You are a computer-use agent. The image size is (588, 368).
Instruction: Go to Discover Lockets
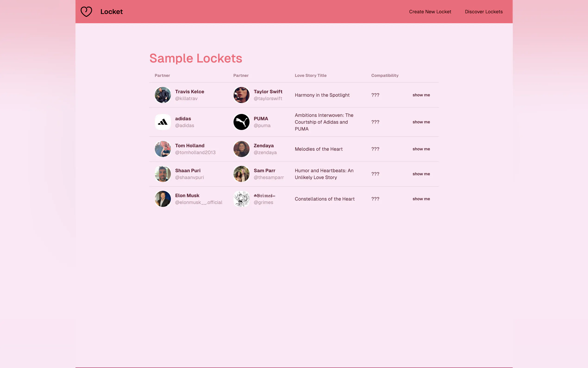coord(483,12)
